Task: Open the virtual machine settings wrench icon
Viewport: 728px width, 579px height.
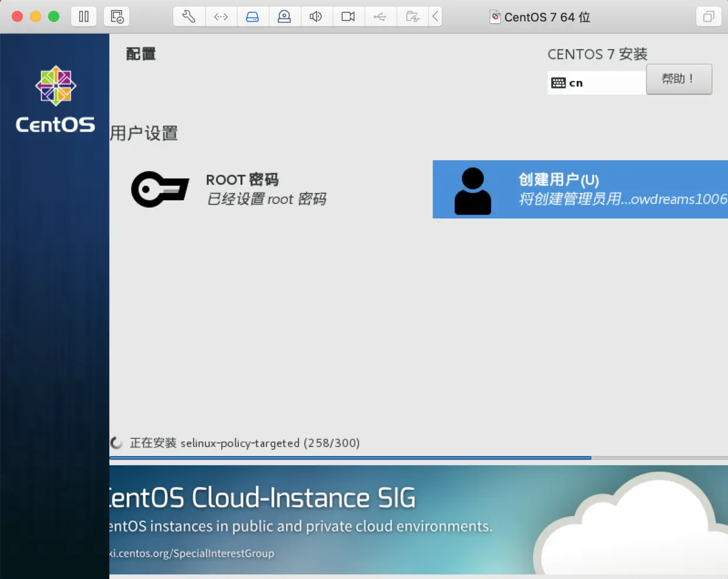Action: [x=188, y=16]
